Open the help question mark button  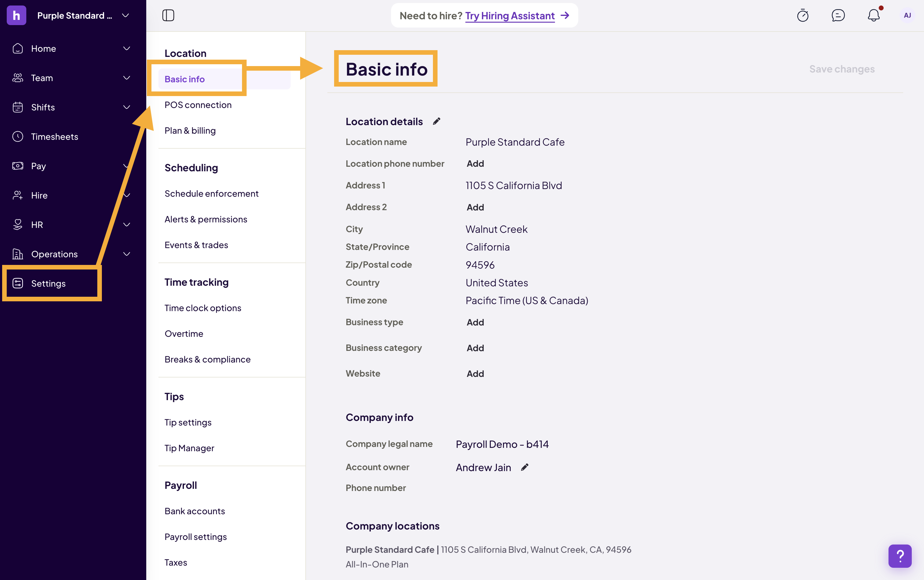click(900, 556)
